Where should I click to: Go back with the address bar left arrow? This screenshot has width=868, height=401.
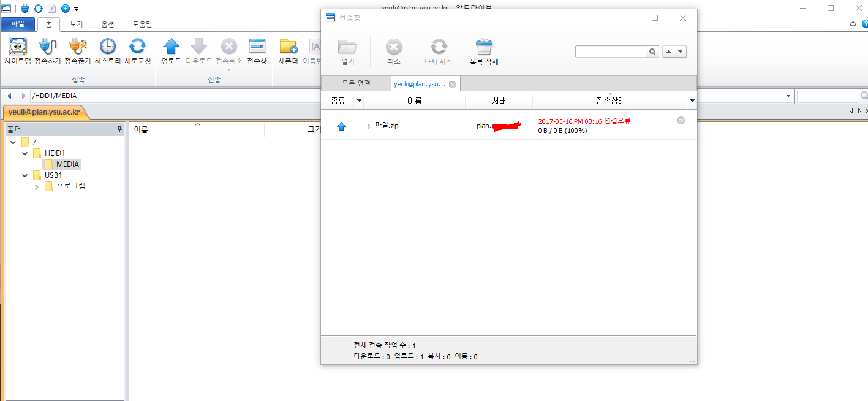(9, 96)
